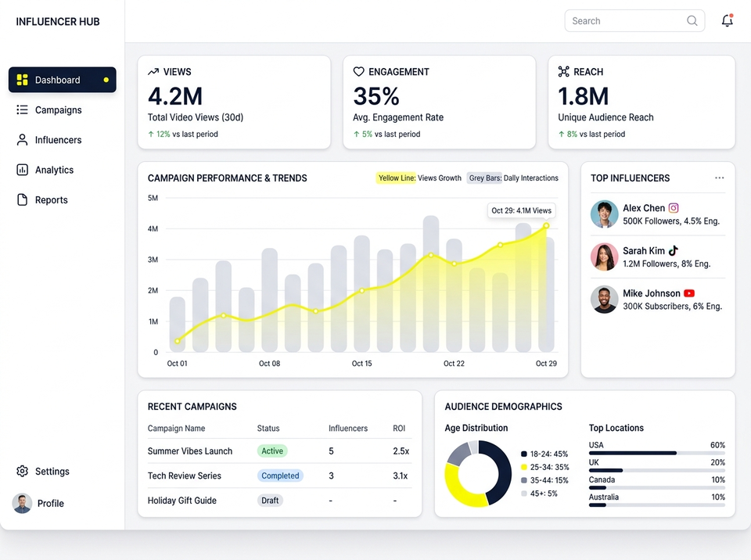Click the Dashboard grid icon in sidebar
Screen dimensions: 751x560
(x=22, y=80)
